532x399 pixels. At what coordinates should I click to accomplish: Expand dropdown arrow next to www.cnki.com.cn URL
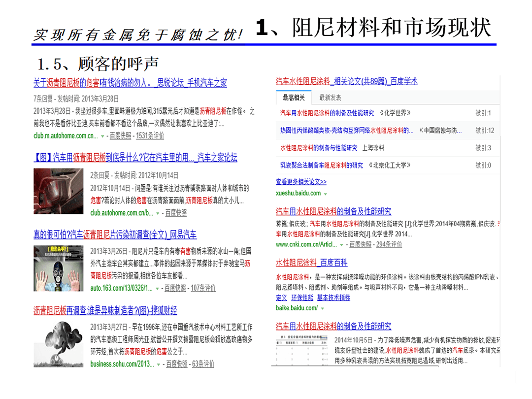[342, 245]
